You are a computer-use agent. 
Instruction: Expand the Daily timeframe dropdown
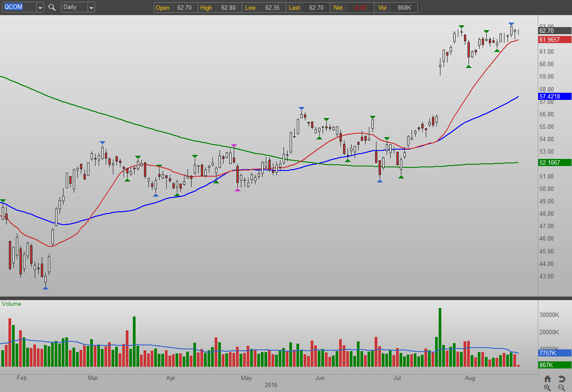tap(91, 8)
